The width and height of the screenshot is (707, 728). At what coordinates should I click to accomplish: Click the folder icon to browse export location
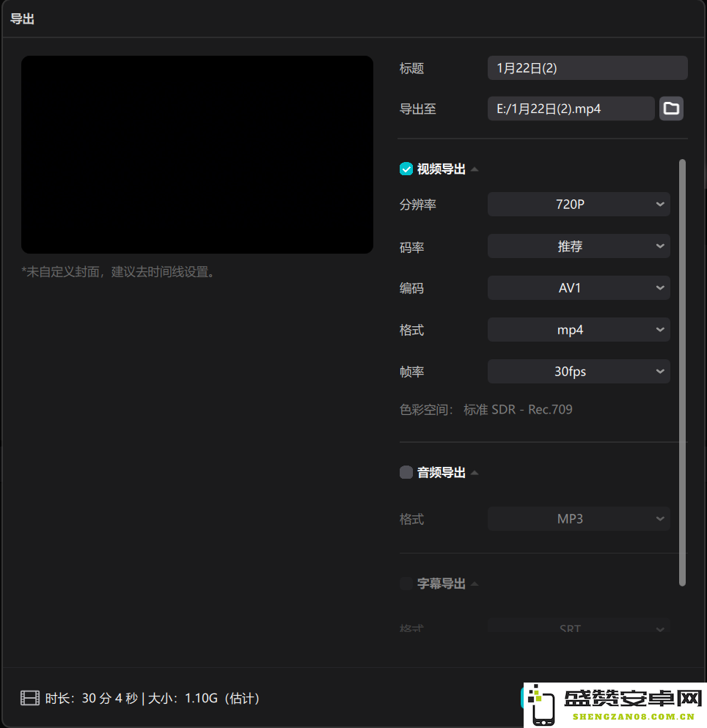click(x=671, y=109)
